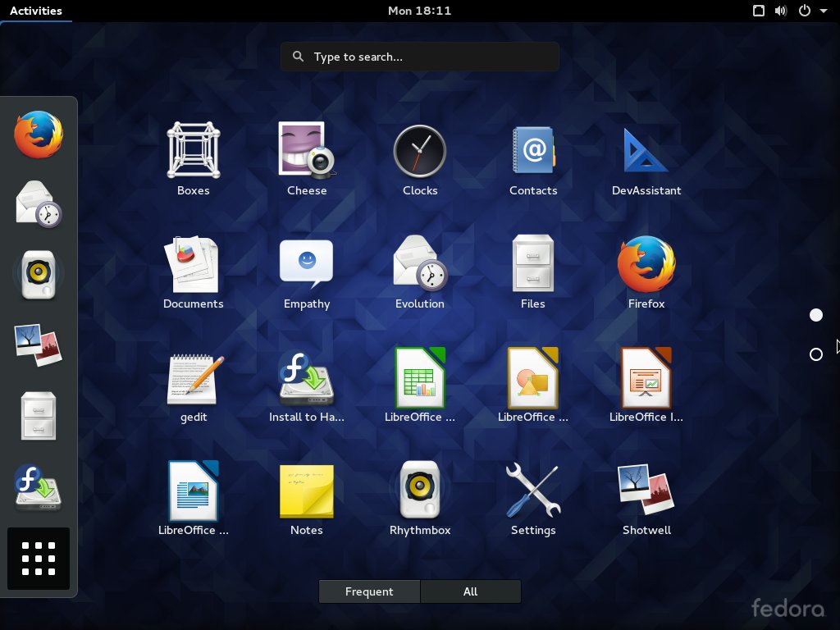Open the clock and calendar menu
This screenshot has width=840, height=630.
(419, 11)
